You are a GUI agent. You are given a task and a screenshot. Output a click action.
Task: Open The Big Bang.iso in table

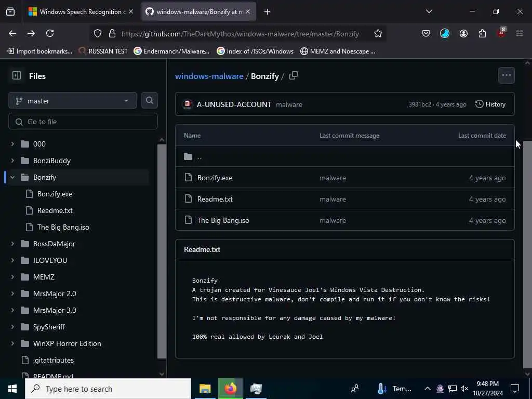coord(223,220)
